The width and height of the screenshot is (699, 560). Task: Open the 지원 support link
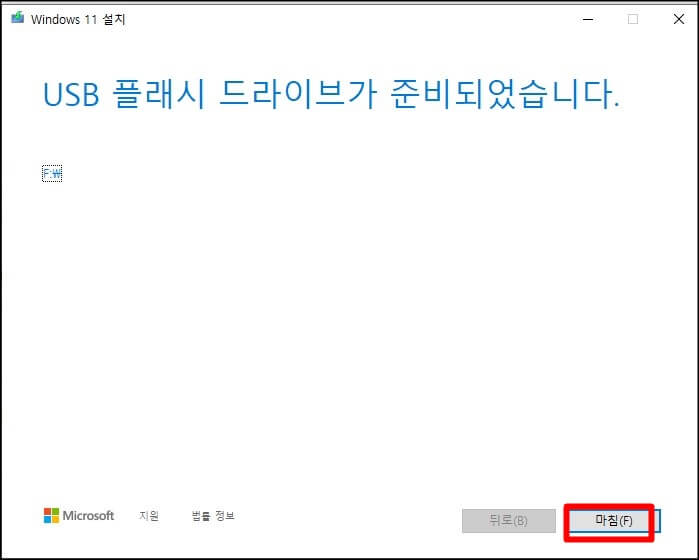pyautogui.click(x=149, y=516)
